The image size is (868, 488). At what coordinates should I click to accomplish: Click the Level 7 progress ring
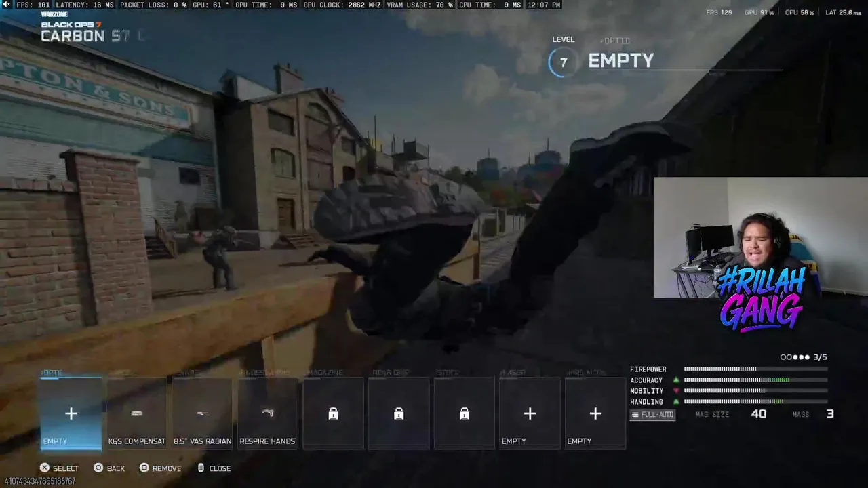coord(562,62)
